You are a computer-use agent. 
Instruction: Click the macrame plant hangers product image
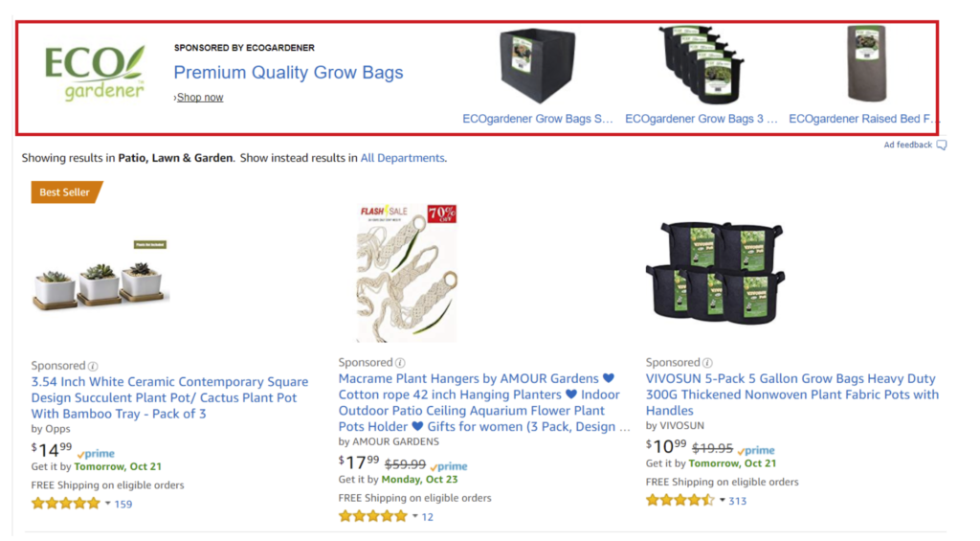click(x=407, y=273)
